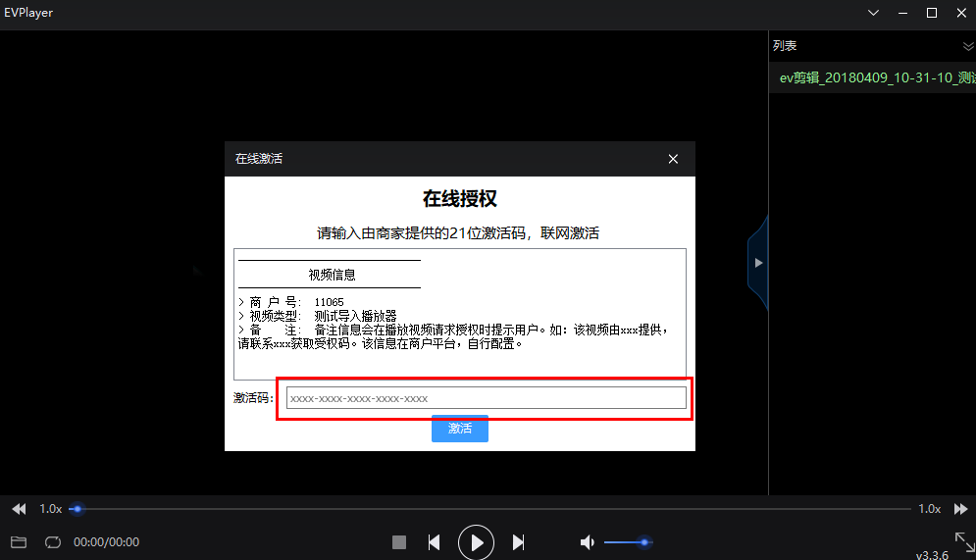Open the title bar dropdown chevron menu

873,13
